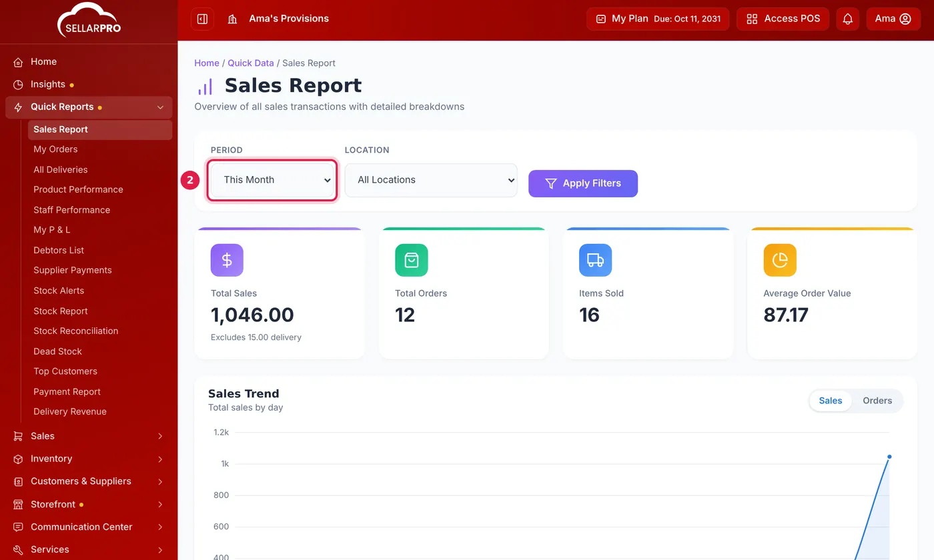The image size is (934, 560).
Task: Click the Total Orders shopping bag icon
Action: coord(412,260)
